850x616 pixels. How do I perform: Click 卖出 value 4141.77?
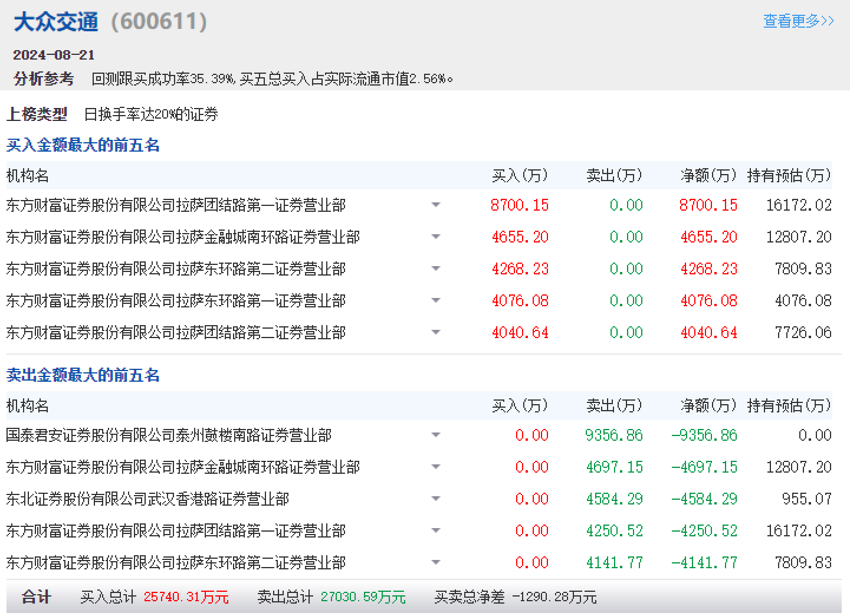615,563
